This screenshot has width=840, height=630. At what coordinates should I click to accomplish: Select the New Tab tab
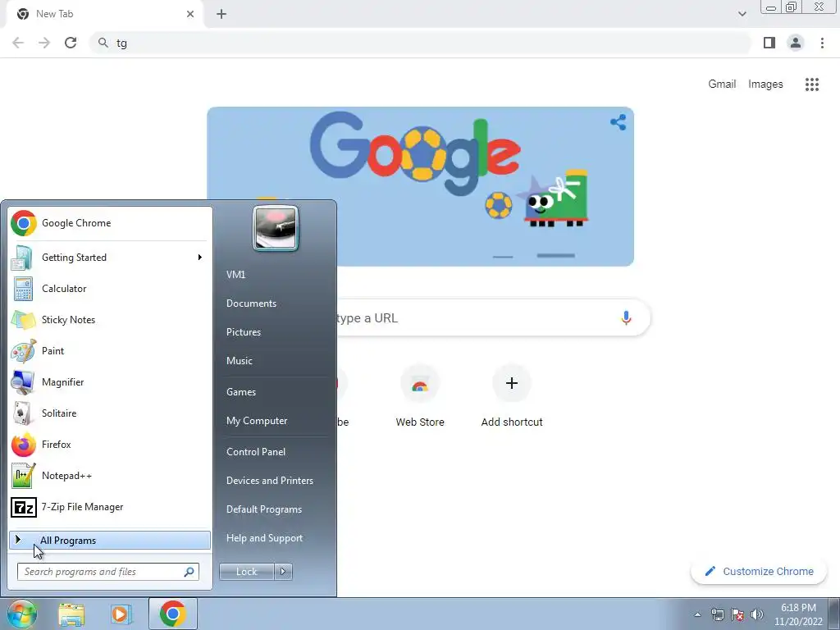104,14
